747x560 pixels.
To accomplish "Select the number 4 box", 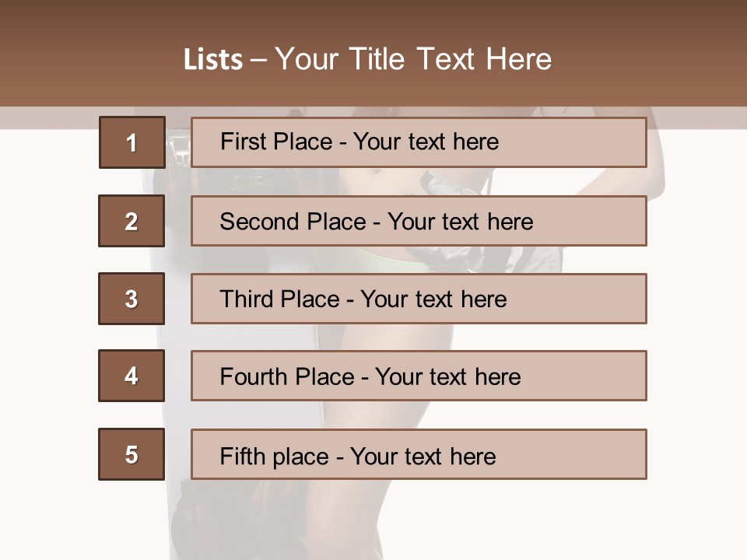I will pos(132,376).
